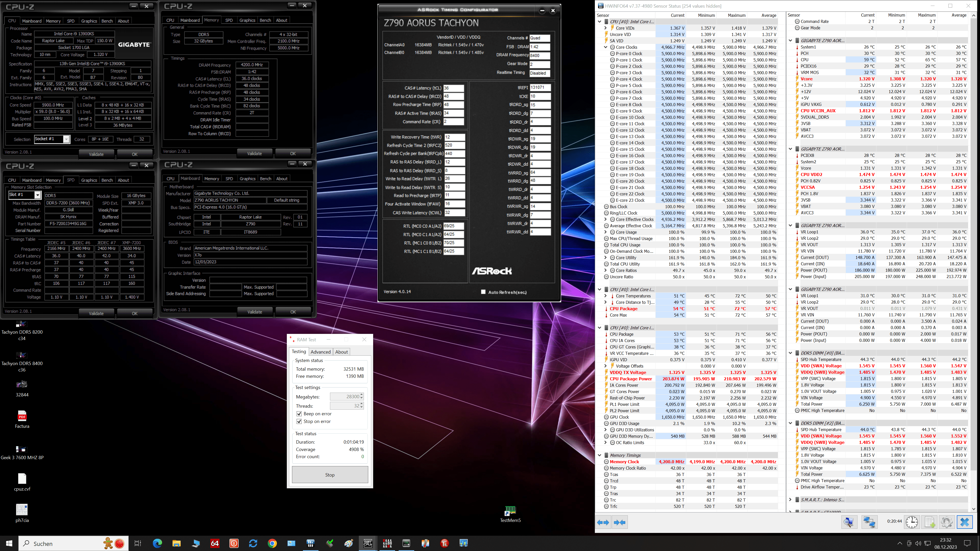Screen dimensions: 980x551
Task: Click OK in CPU-Z Mainboard window
Action: click(x=293, y=312)
